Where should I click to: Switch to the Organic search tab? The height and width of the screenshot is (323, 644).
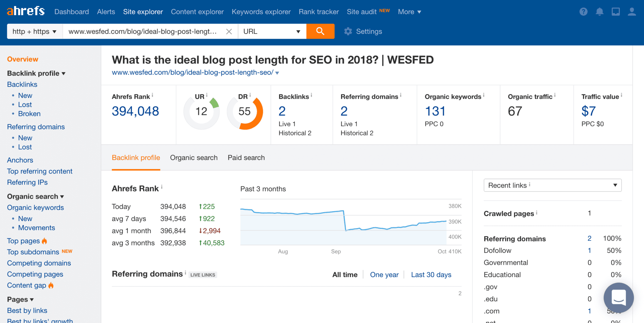coord(194,158)
